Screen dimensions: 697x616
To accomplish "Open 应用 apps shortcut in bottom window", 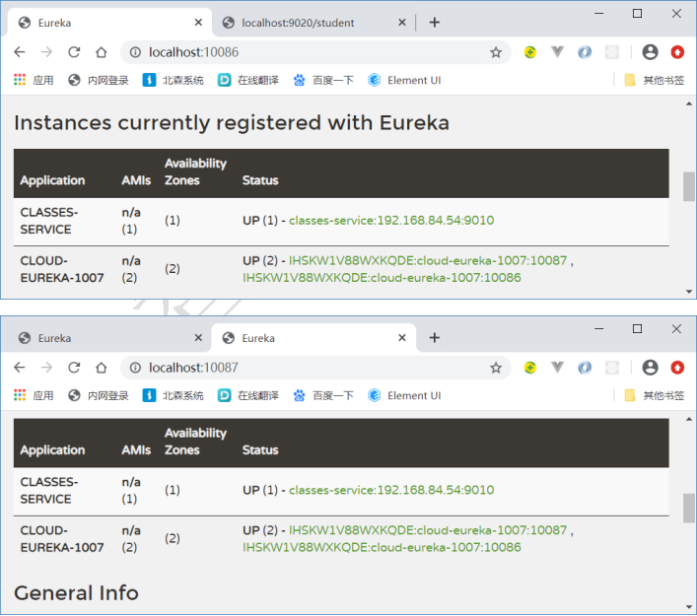I will tap(34, 395).
